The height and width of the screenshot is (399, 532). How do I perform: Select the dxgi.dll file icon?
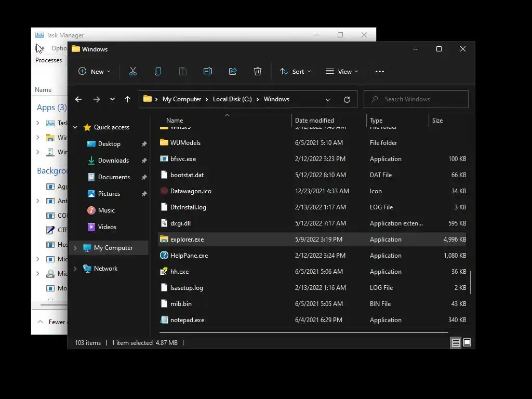pyautogui.click(x=164, y=223)
